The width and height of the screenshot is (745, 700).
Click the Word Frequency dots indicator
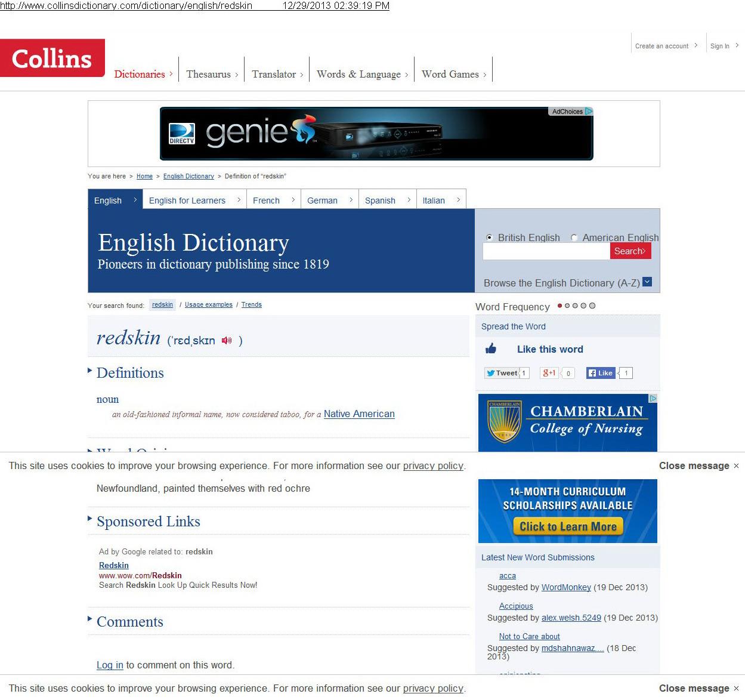coord(576,306)
